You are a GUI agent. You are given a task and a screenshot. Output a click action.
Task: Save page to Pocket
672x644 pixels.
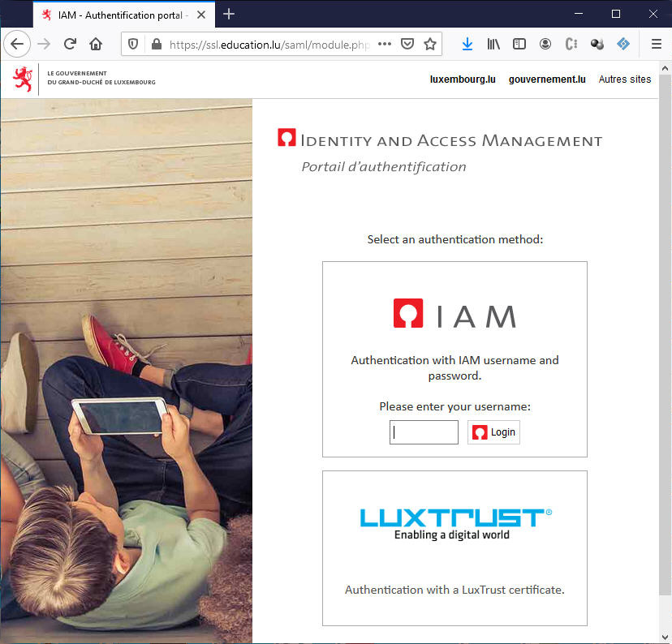coord(407,44)
